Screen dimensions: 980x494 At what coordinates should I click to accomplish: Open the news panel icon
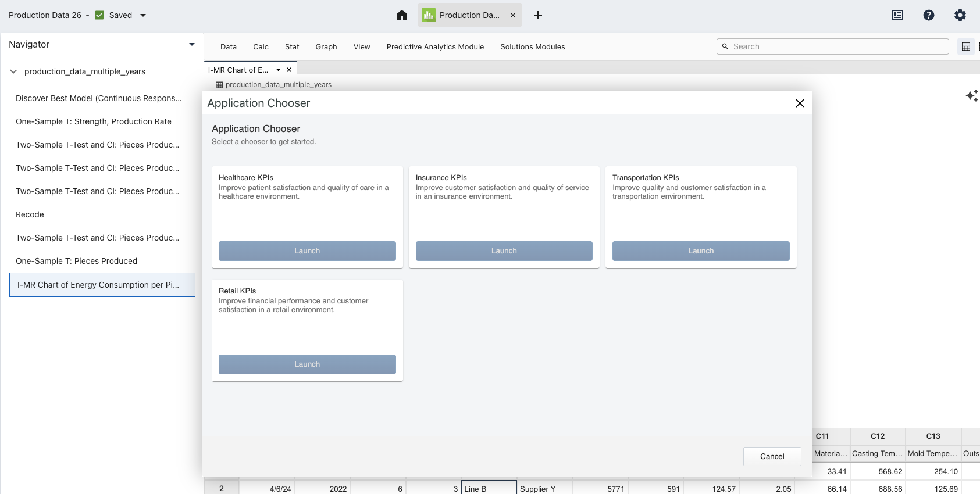(897, 15)
